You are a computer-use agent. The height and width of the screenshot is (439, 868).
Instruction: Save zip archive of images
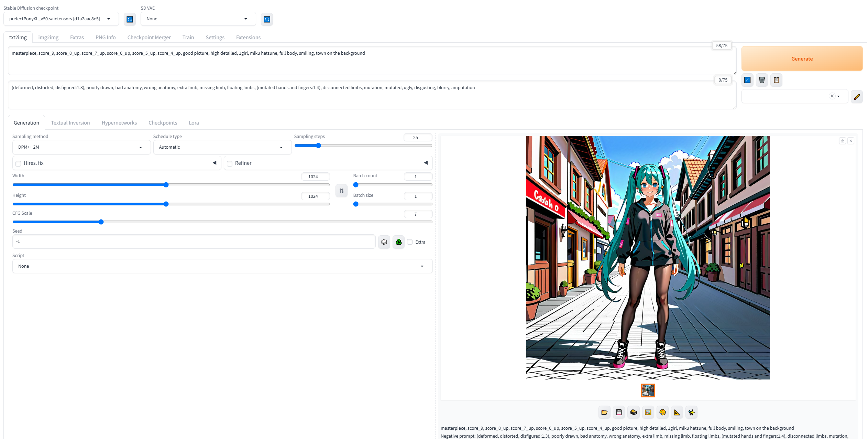634,412
